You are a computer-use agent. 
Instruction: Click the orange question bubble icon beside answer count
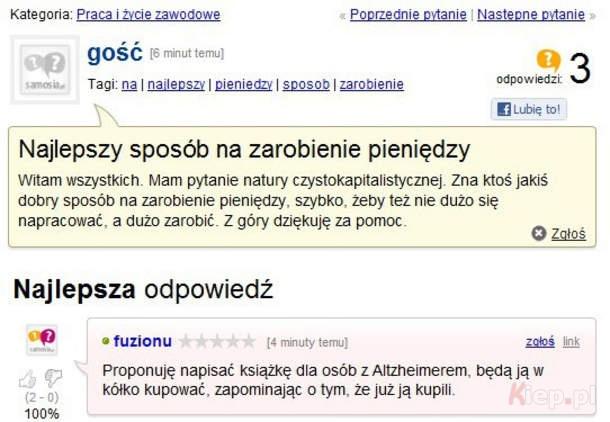(x=548, y=60)
